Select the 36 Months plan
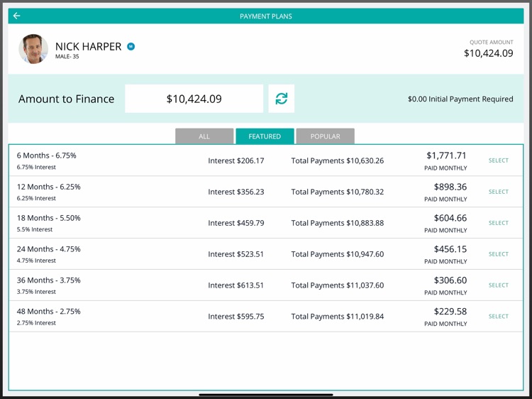Screen dimensions: 532x399 pyautogui.click(x=499, y=285)
